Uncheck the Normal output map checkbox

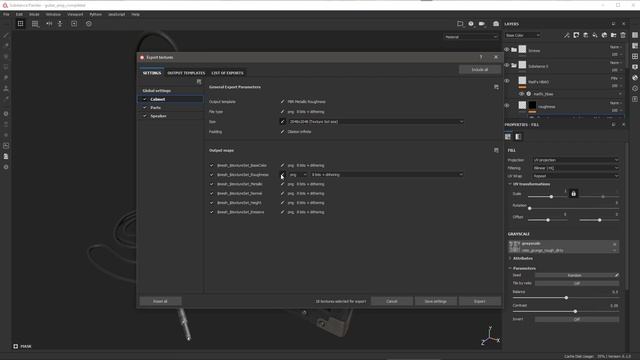point(211,193)
